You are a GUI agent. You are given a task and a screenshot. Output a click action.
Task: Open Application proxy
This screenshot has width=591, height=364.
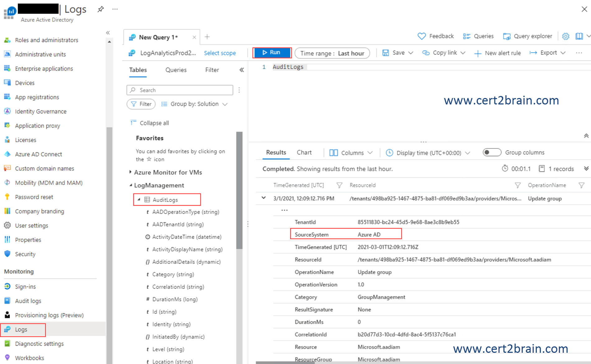coord(38,126)
